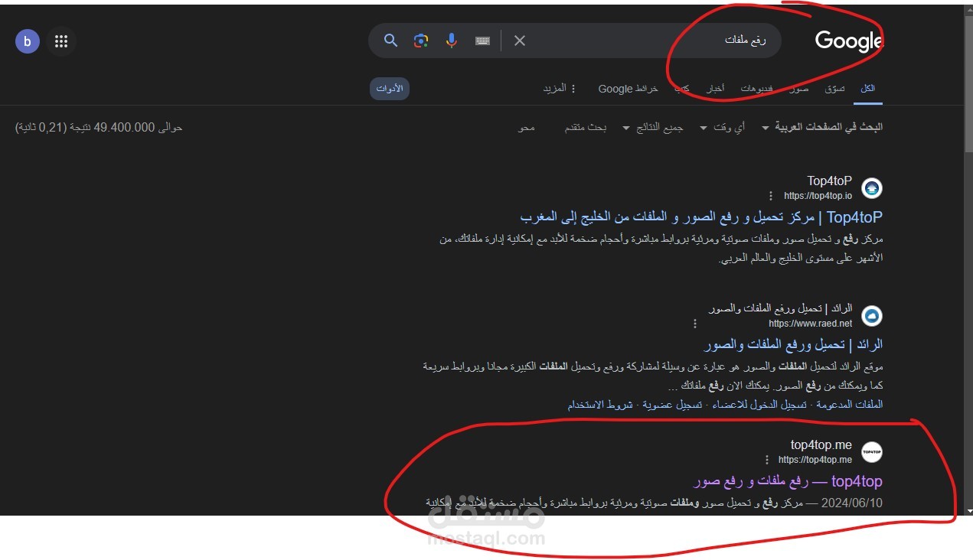Open the أي وقت time filter

point(722,127)
